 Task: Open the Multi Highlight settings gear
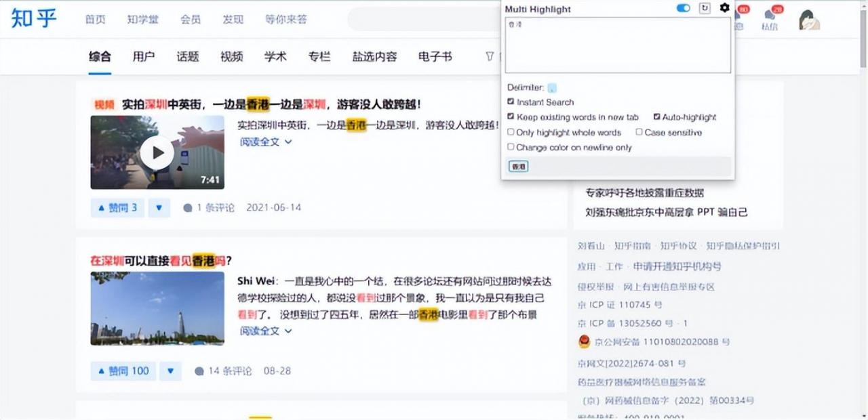[x=724, y=7]
